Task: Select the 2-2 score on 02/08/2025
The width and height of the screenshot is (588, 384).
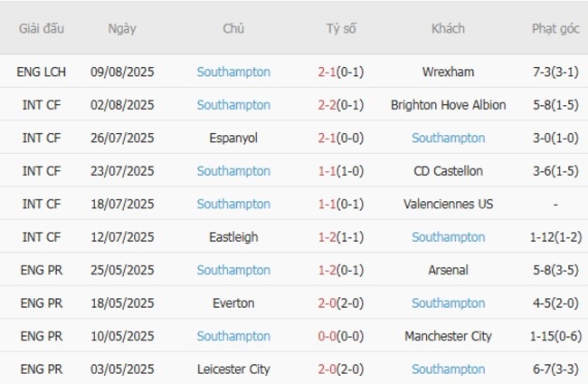Action: pyautogui.click(x=328, y=105)
